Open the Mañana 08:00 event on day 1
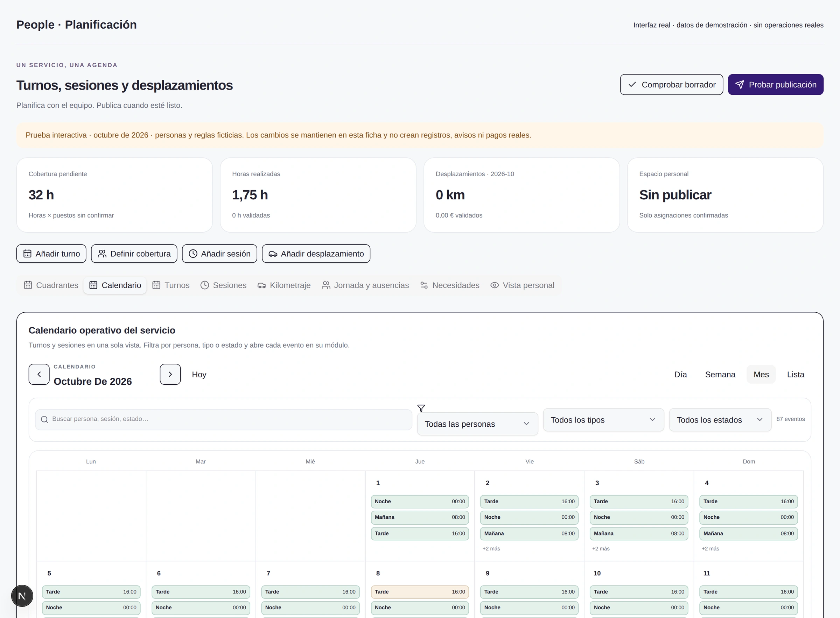840x618 pixels. pyautogui.click(x=420, y=517)
